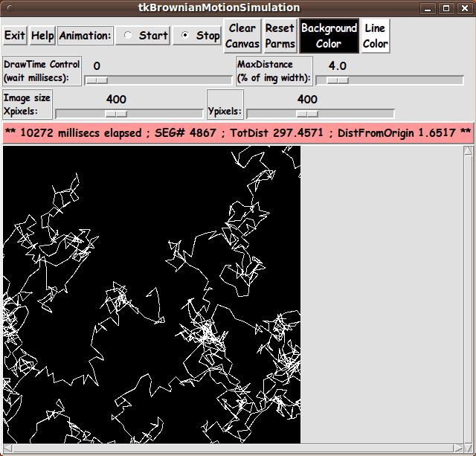
Task: Click the Ypixels image size slider handle
Action: [307, 113]
